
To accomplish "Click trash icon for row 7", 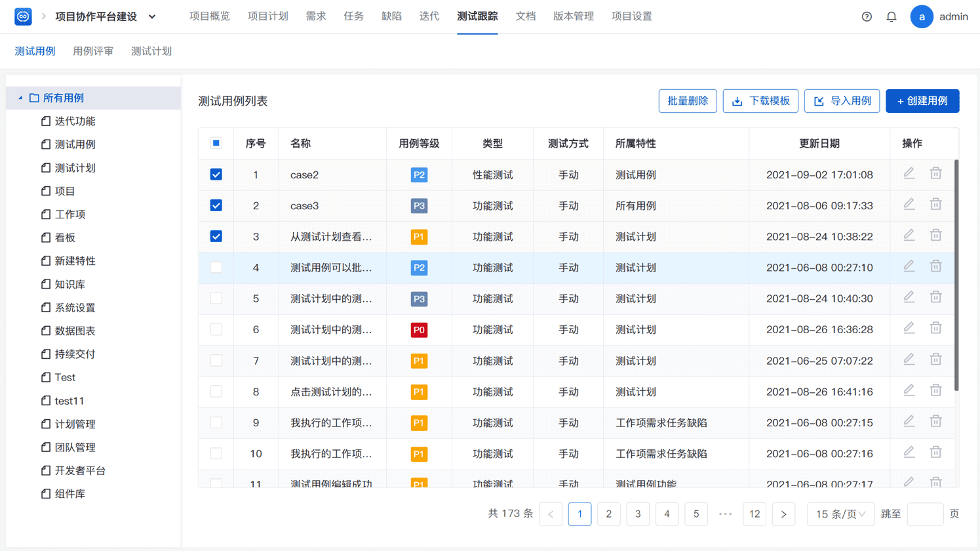I will point(935,359).
